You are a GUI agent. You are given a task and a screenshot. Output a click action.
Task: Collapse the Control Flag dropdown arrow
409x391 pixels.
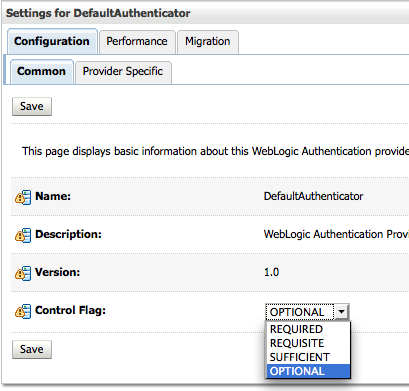coord(341,312)
